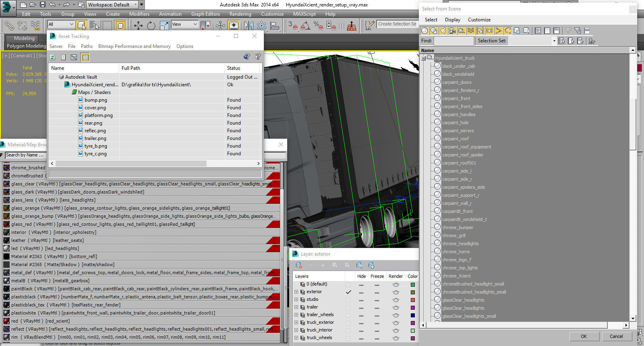
Task: Toggle Display Geometry filter in Select From Scene
Action: click(425, 31)
